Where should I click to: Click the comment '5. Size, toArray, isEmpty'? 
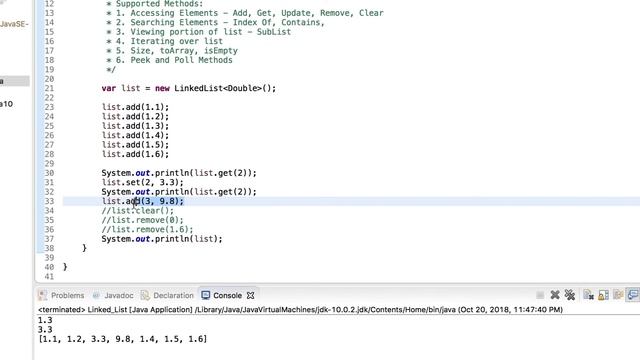pos(172,51)
